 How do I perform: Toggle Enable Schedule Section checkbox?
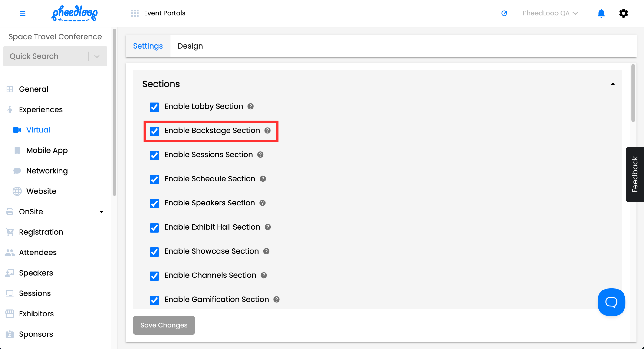click(x=154, y=179)
